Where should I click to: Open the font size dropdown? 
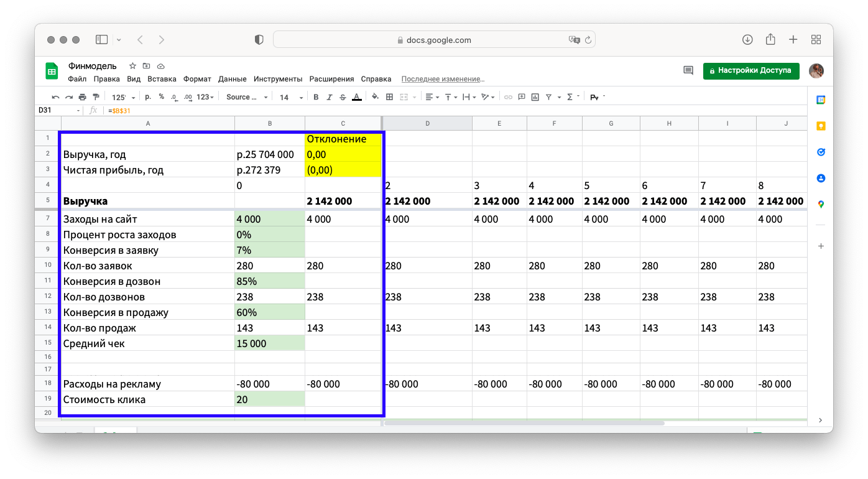point(291,97)
